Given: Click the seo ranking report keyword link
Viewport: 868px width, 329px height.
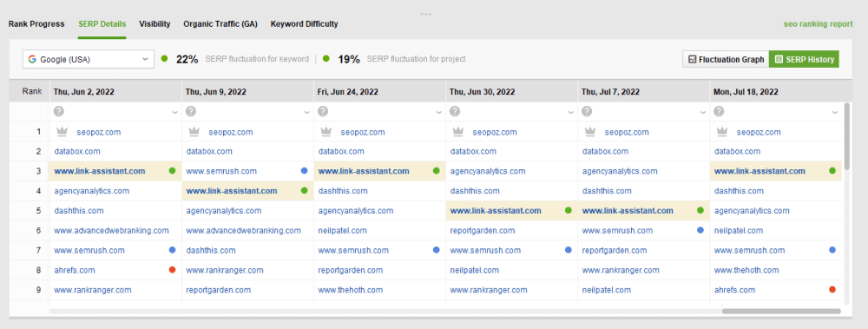Looking at the screenshot, I should tap(819, 23).
